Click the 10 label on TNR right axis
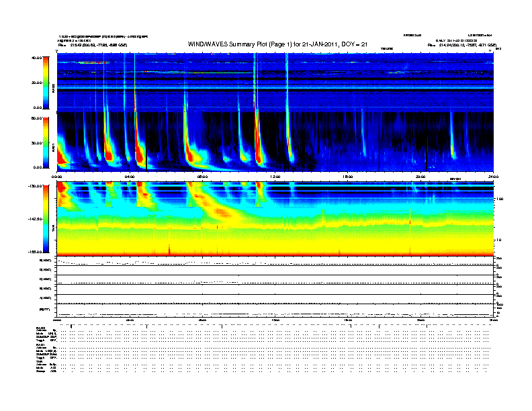 (x=498, y=240)
